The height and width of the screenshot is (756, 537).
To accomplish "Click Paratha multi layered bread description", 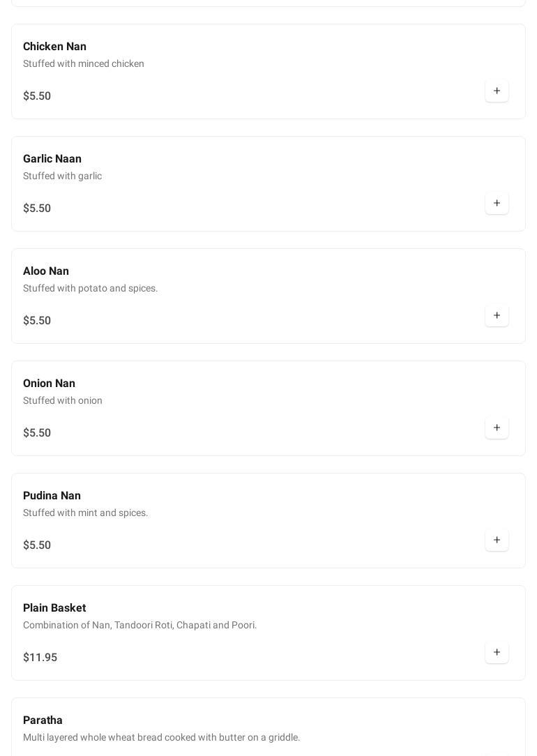I will (x=161, y=738).
